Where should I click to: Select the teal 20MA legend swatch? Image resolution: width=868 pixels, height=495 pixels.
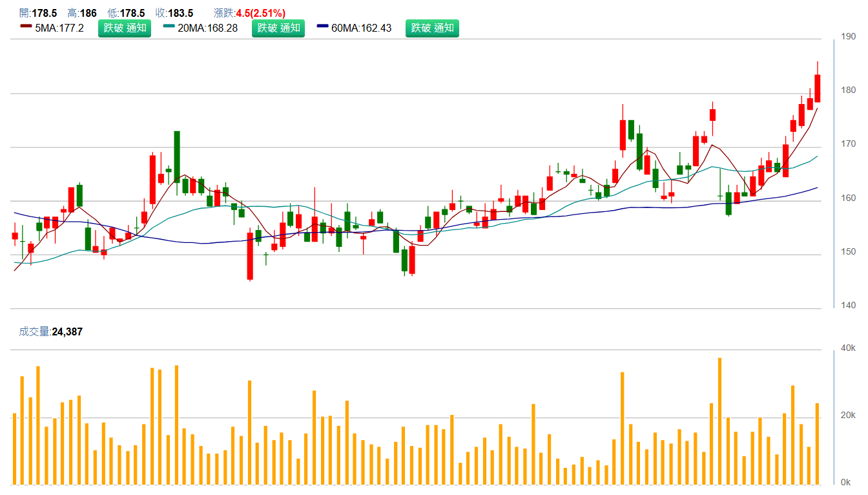click(169, 27)
